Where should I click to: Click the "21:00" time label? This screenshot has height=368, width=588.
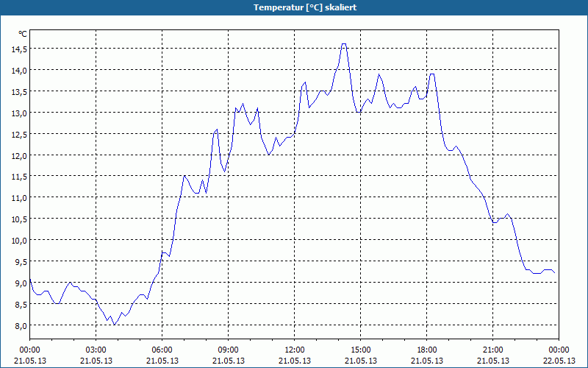click(x=492, y=350)
